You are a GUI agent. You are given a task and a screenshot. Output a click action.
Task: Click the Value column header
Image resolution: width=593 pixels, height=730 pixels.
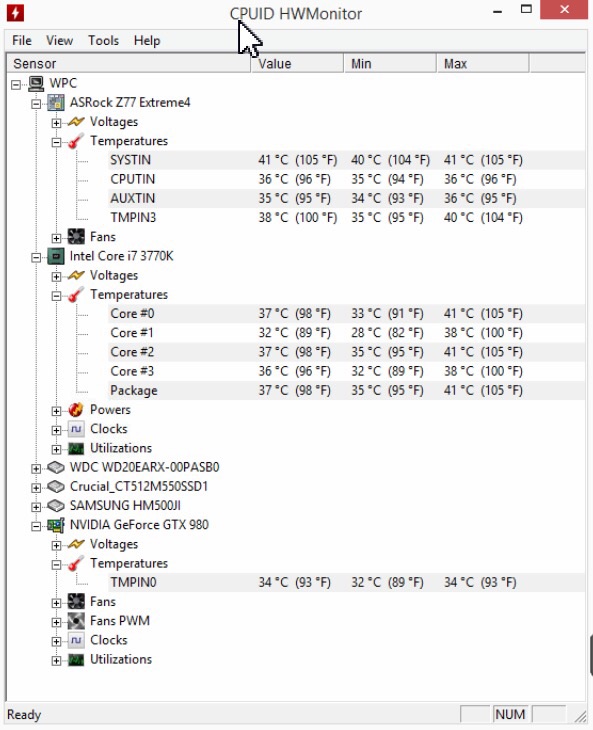point(297,64)
